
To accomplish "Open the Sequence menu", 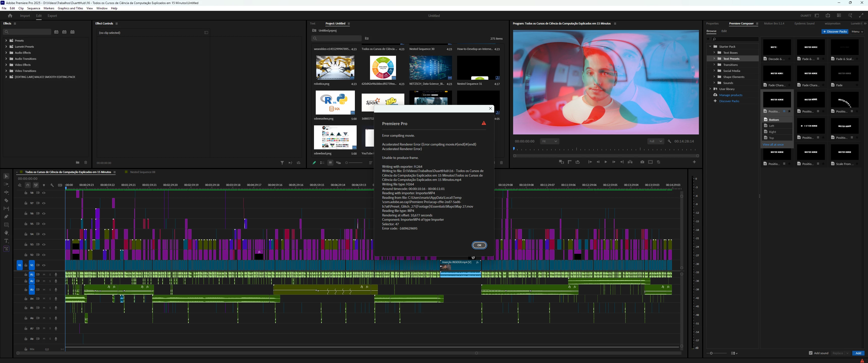I will 33,8.
